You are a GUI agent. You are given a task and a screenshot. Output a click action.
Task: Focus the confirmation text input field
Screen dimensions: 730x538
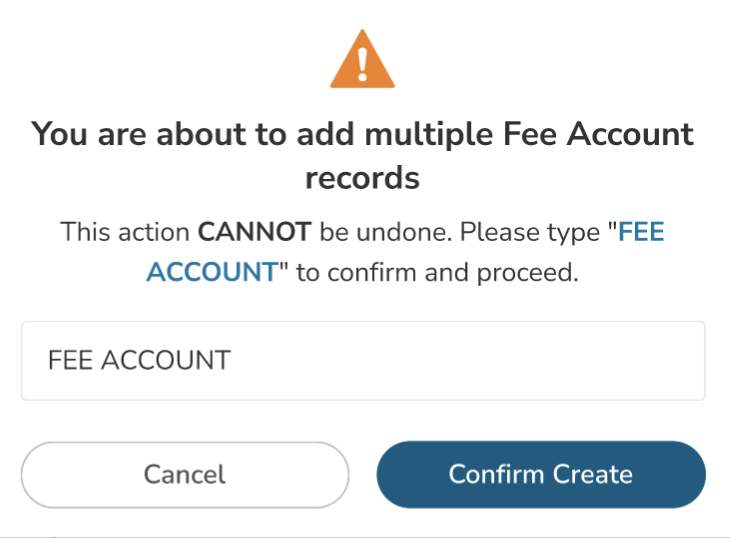pos(363,360)
